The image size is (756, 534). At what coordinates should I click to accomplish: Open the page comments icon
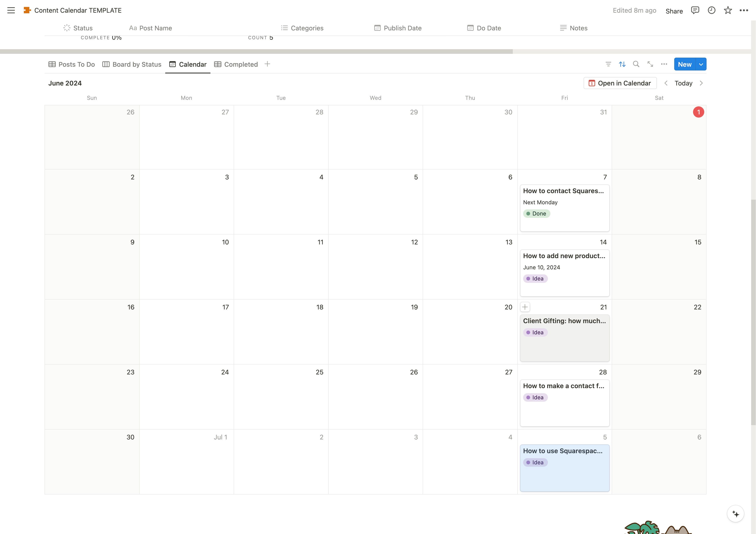(695, 10)
